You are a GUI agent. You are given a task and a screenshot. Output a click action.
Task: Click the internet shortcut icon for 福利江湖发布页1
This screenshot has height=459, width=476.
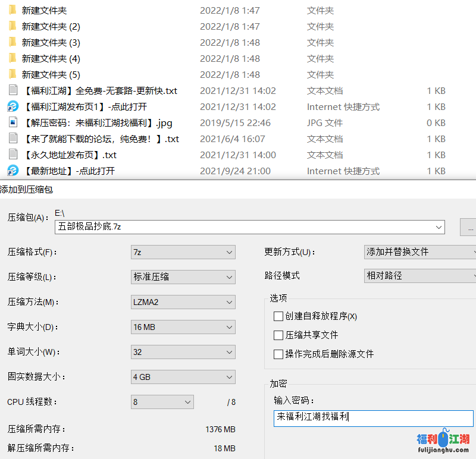pos(12,106)
